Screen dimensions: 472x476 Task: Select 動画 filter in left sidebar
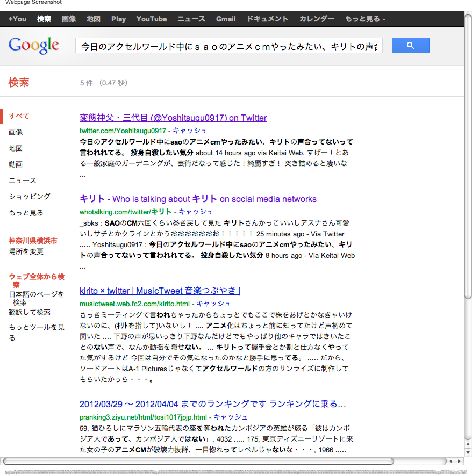tap(16, 164)
